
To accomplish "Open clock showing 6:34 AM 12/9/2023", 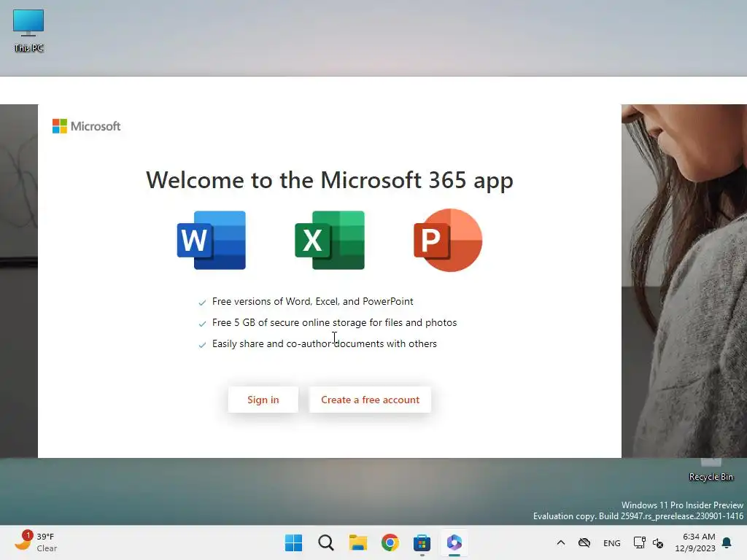I will pos(695,542).
